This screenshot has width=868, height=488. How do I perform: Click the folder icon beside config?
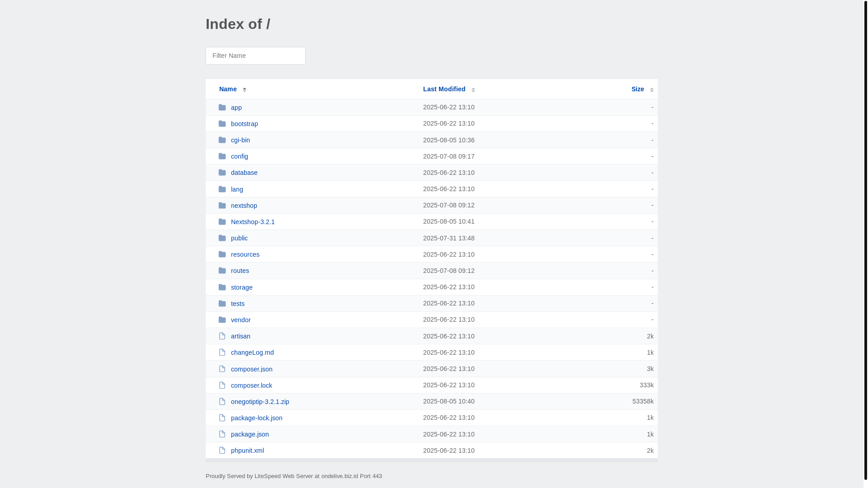click(x=222, y=156)
